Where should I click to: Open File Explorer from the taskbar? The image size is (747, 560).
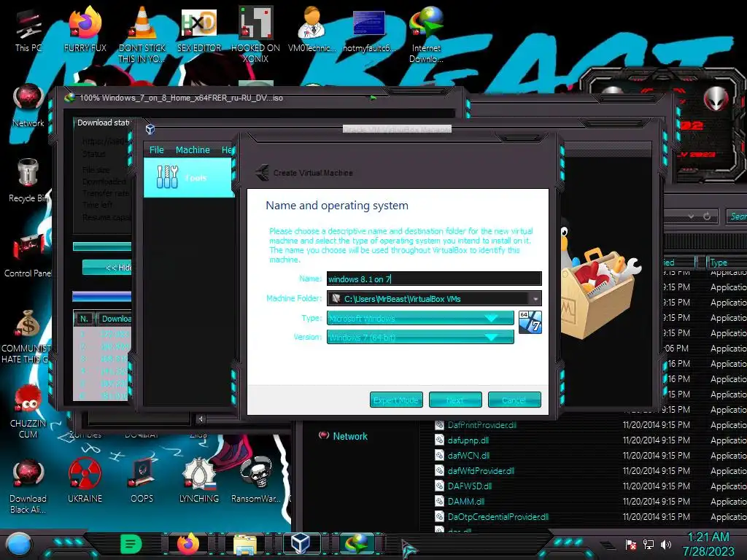[x=245, y=544]
